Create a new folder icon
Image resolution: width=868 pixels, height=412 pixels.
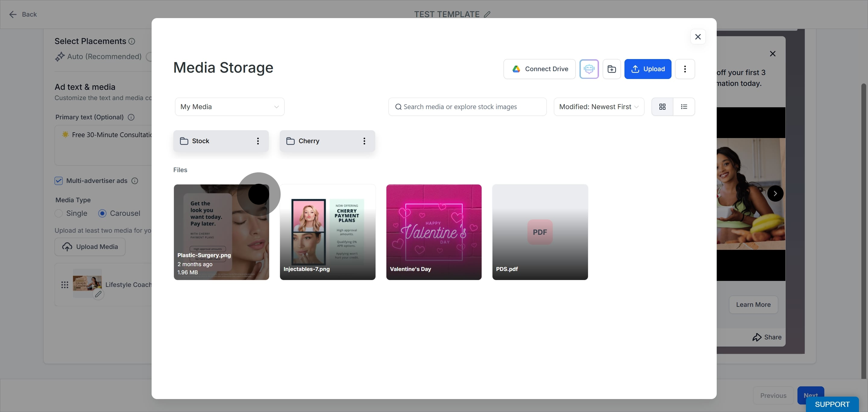(612, 69)
